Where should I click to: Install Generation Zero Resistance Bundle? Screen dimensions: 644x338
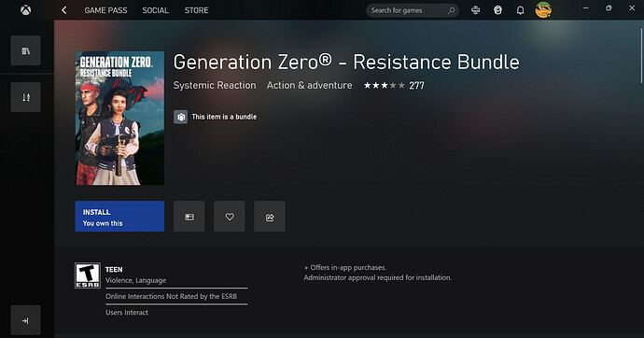pos(119,217)
